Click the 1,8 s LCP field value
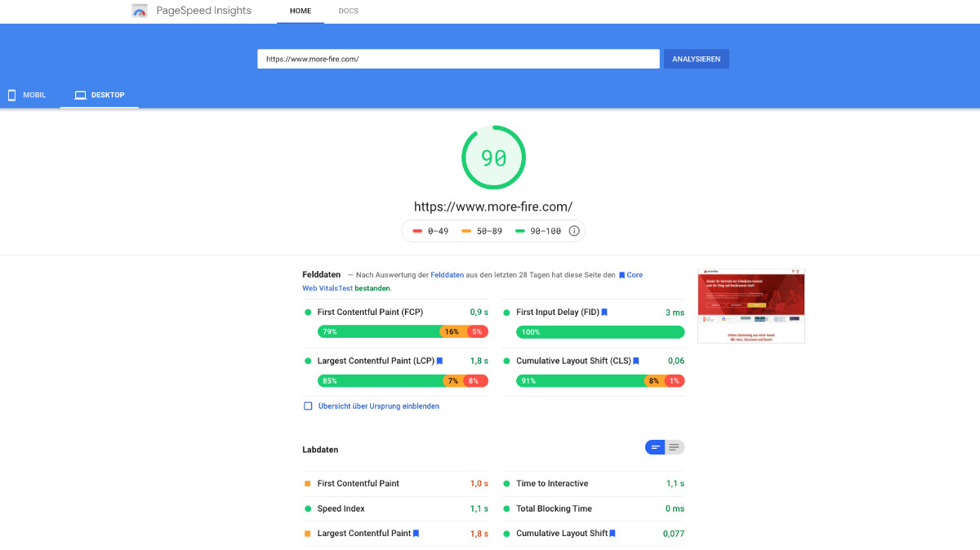This screenshot has height=550, width=980. tap(479, 361)
